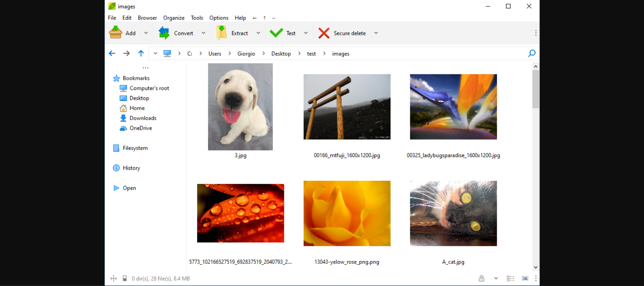This screenshot has width=644, height=286.
Task: Expand the breadcrumb chevron after Users
Action: click(229, 53)
